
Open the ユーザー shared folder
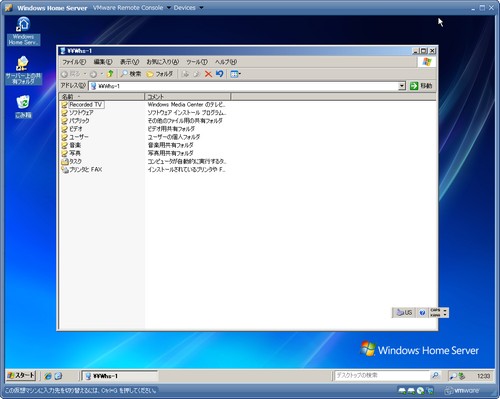pyautogui.click(x=75, y=137)
